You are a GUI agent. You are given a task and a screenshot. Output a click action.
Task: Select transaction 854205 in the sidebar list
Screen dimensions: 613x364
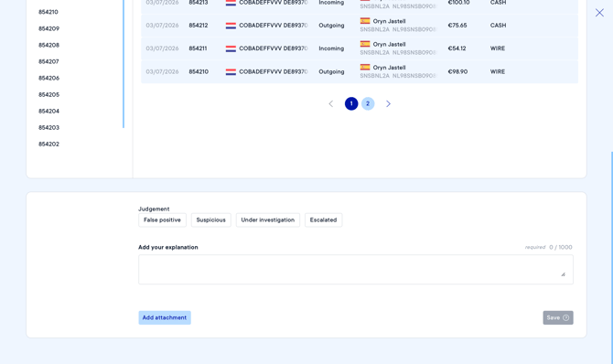point(48,94)
